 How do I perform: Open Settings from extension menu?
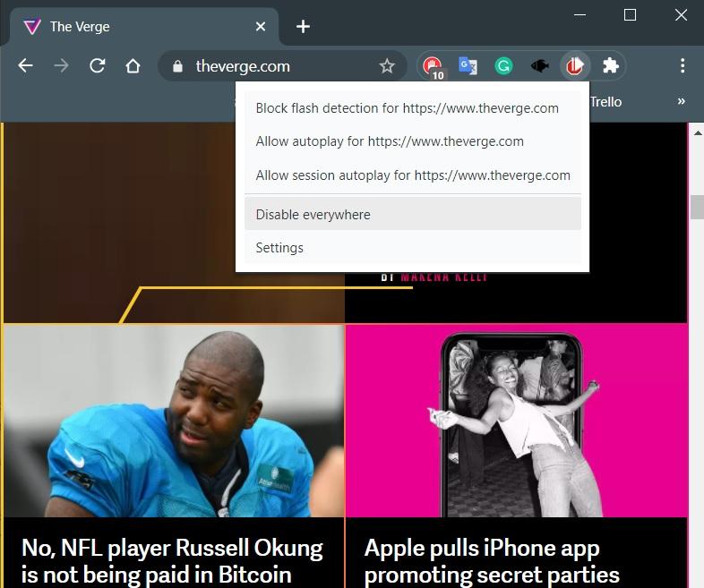click(413, 248)
